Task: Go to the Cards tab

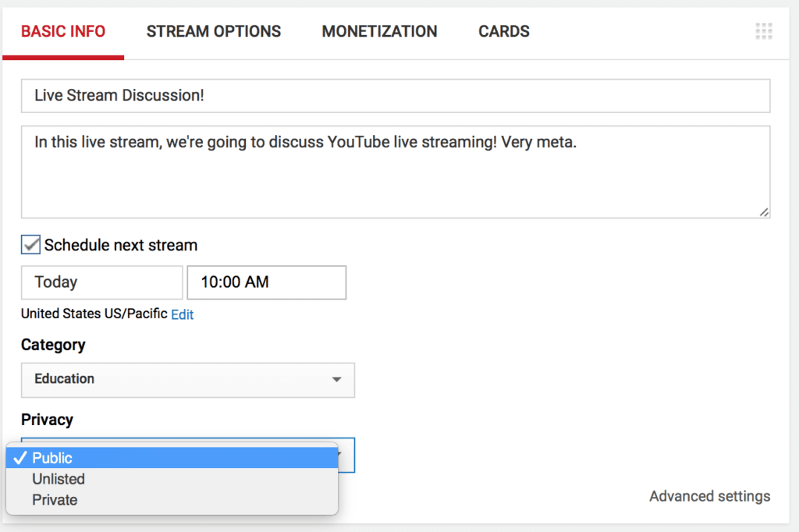Action: tap(503, 32)
